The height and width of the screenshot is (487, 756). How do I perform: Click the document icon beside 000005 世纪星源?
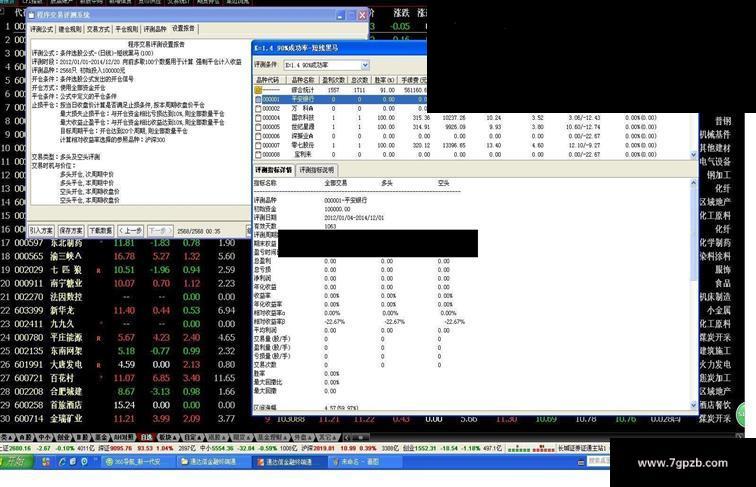click(258, 127)
